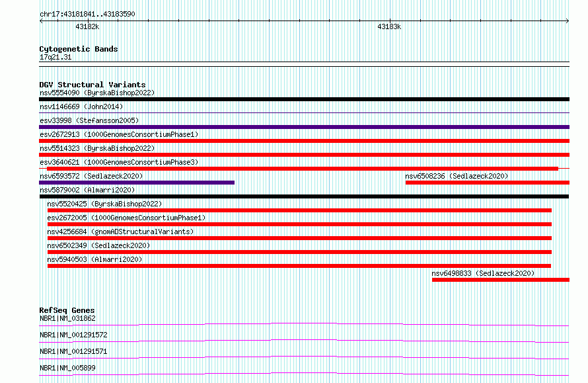Click the DGV Structural Variants track title
Screen dimensions: 588x383
tap(92, 85)
